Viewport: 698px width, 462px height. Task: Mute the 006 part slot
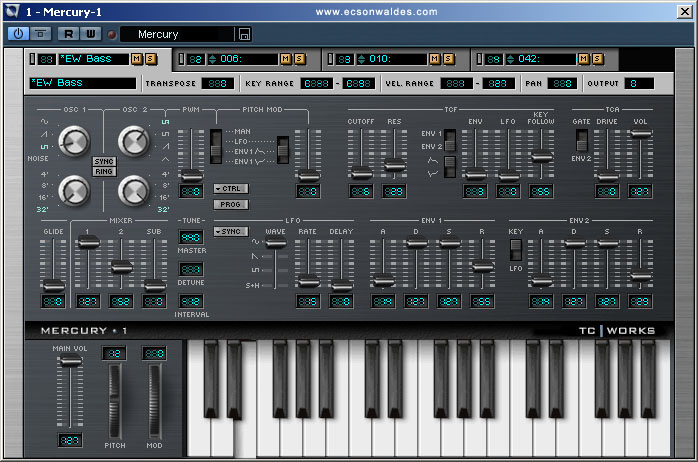(x=285, y=59)
